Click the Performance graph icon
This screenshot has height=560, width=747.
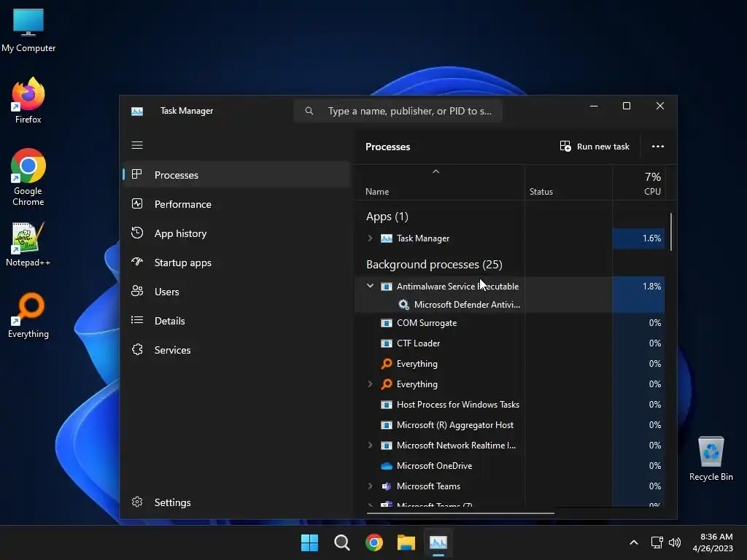coord(136,204)
